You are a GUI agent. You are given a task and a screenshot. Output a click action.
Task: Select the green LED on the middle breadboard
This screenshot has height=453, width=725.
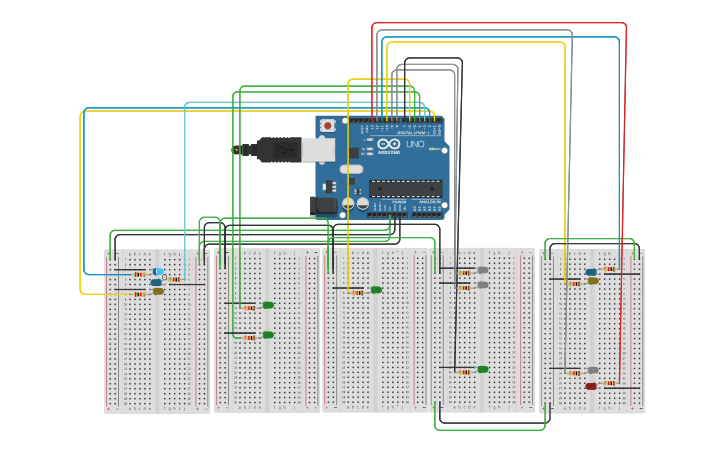tap(376, 290)
